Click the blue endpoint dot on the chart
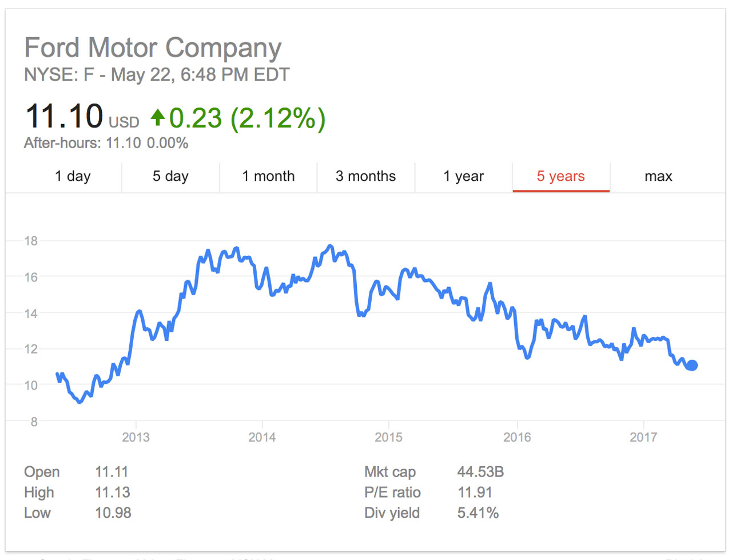Image resolution: width=732 pixels, height=560 pixels. pos(692,366)
